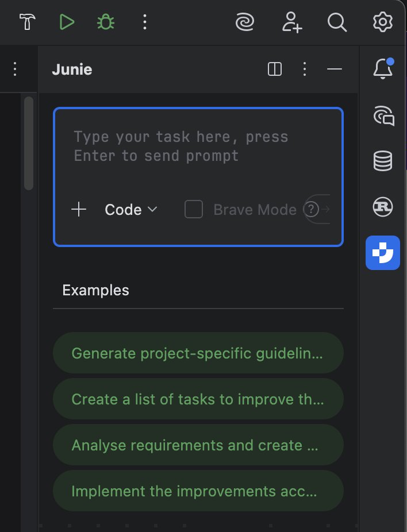The image size is (407, 532).
Task: Open the AI assistant swirl icon
Action: point(245,22)
